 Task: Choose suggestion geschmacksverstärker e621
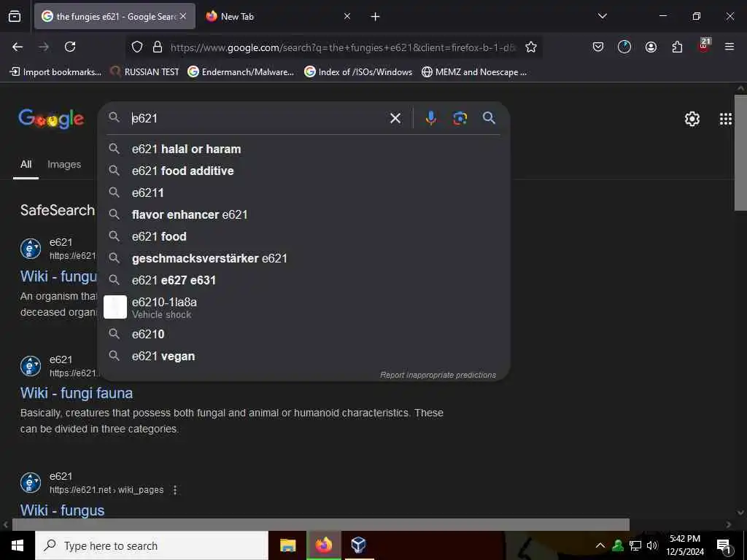[303, 259]
